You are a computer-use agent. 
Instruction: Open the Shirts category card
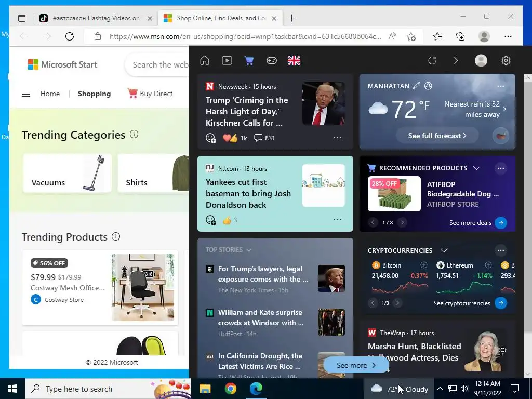(153, 174)
